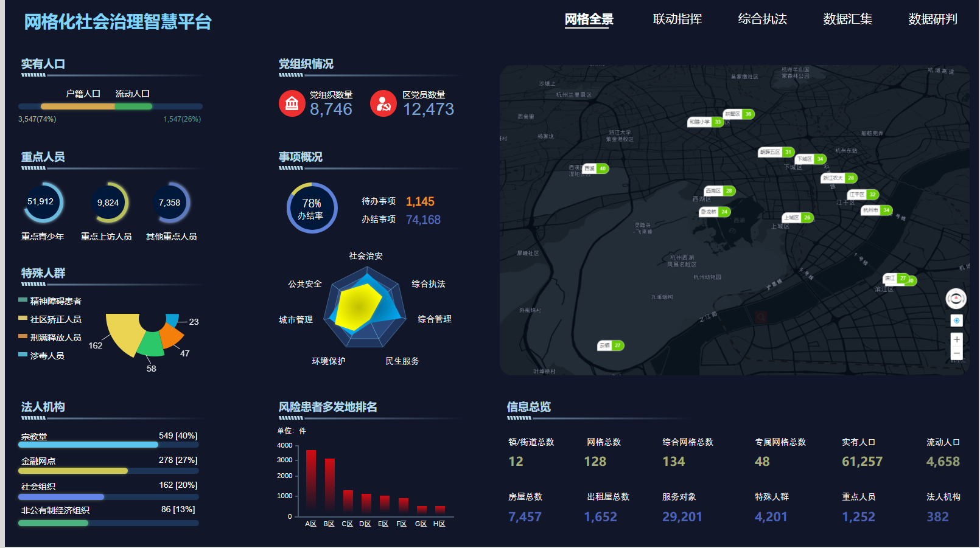This screenshot has height=548, width=980.
Task: Open the 西湖区 28 map marker
Action: coord(719,190)
